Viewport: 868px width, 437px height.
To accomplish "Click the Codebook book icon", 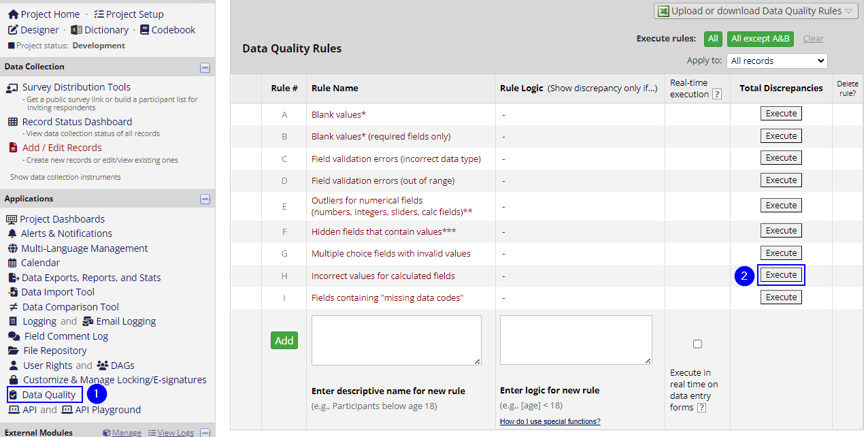I will [x=144, y=30].
